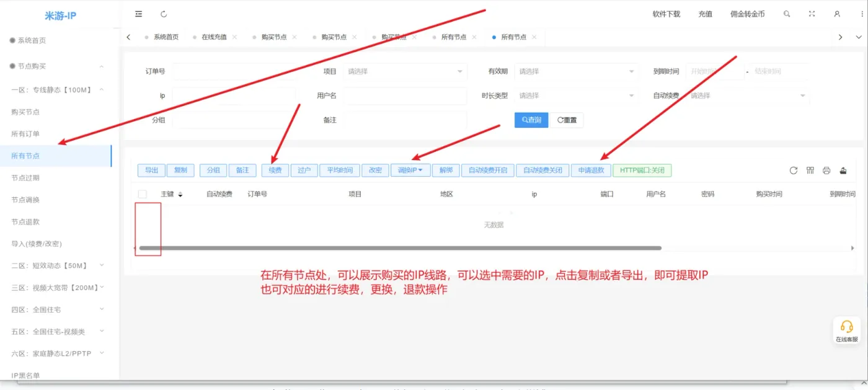
Task: Open the 自动续费 filter dropdown
Action: tap(748, 95)
